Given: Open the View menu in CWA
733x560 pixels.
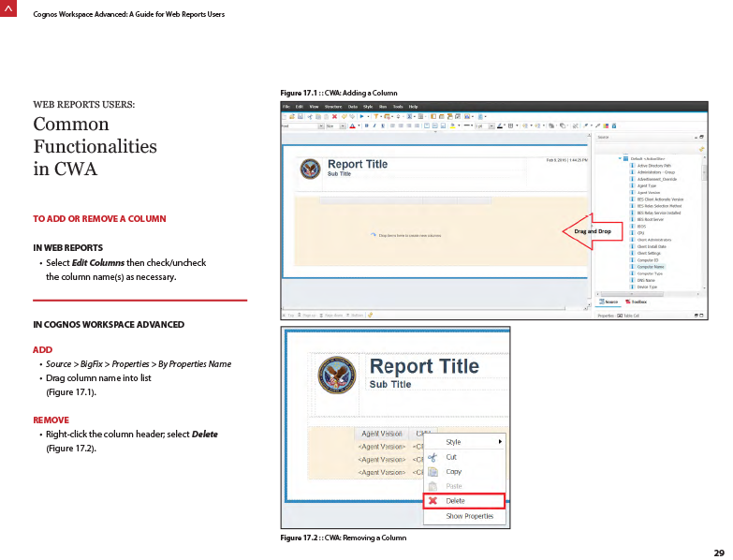Looking at the screenshot, I should pos(315,107).
